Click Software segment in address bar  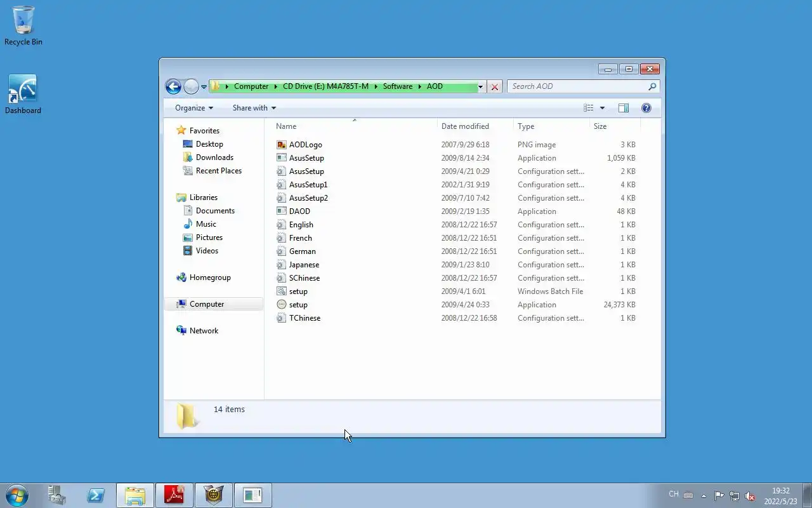(398, 86)
